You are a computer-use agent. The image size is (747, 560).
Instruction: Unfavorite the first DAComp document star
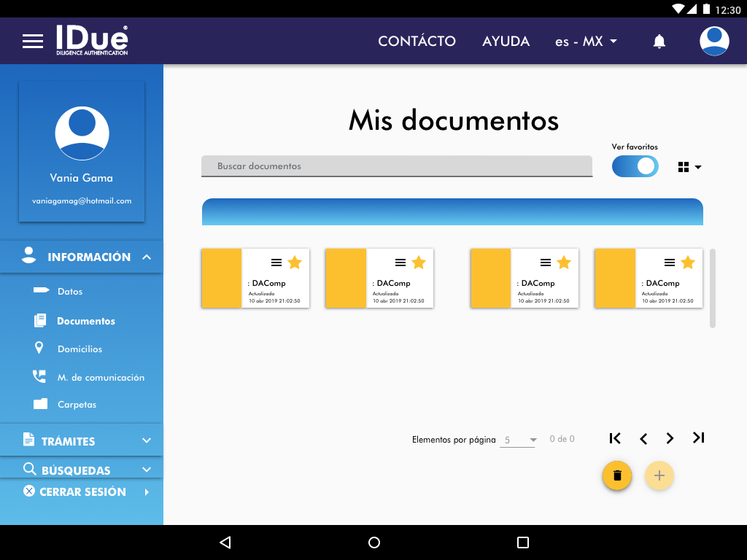[295, 262]
